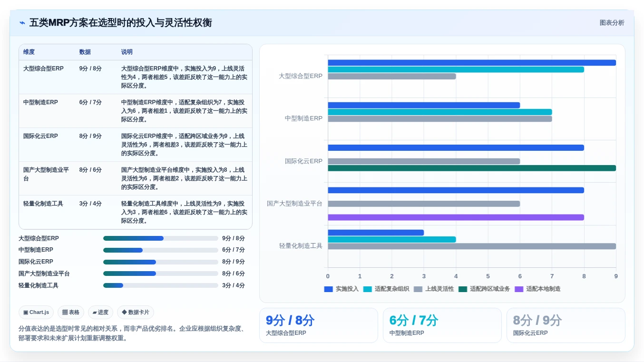The width and height of the screenshot is (644, 362).
Task: Click 轻量化制造工具 gray 上线灵活性 bar in chart
Action: [472, 246]
